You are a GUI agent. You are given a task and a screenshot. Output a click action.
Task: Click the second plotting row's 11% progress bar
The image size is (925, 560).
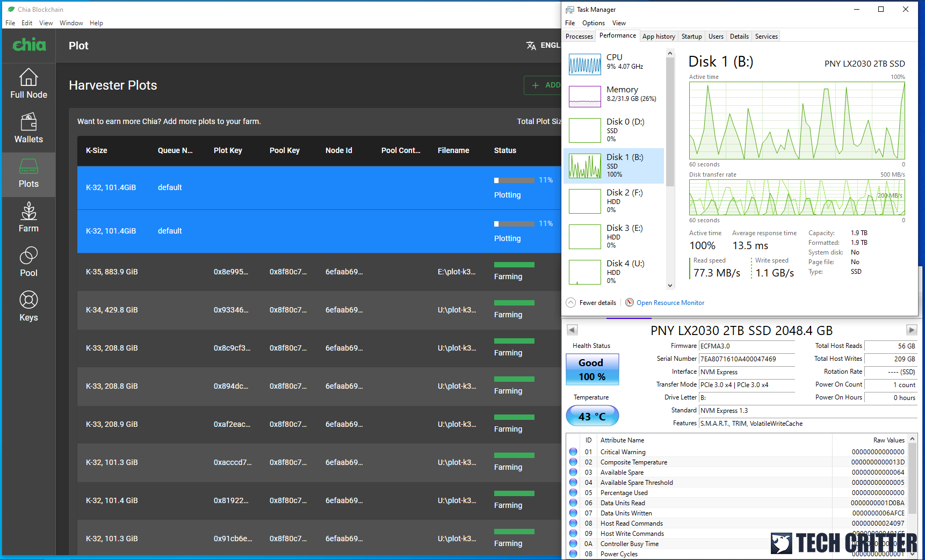click(514, 224)
